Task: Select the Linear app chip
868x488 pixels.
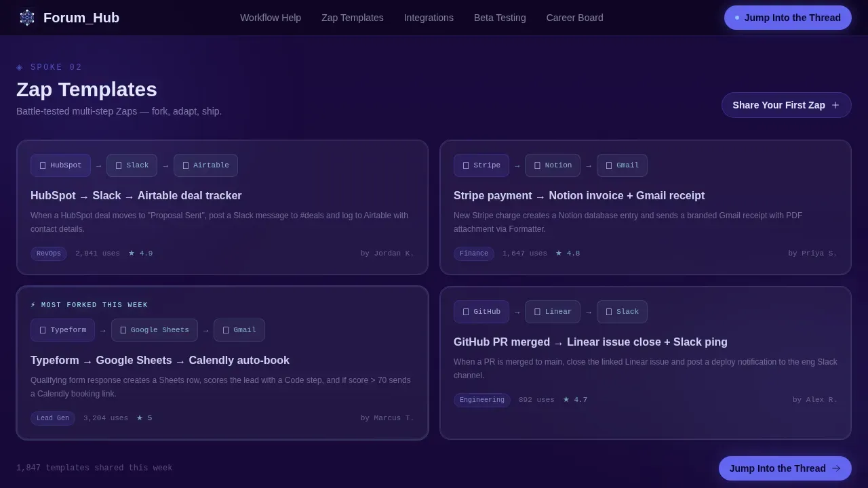Action: click(x=553, y=312)
